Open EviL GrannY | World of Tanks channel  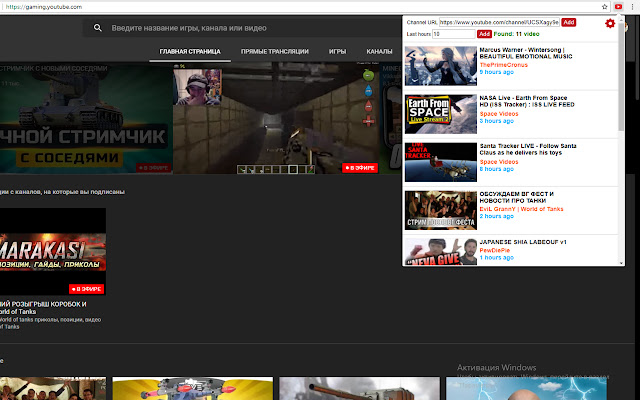click(x=521, y=209)
